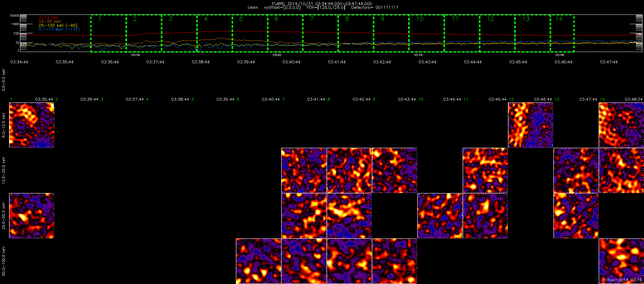Click the '12.0-25.0 keV' row label
The width and height of the screenshot is (644, 284).
[4, 170]
